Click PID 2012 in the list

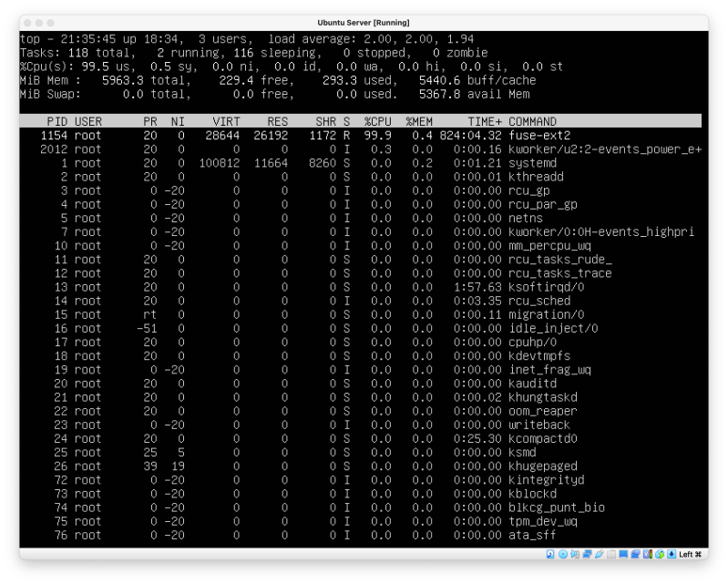(x=54, y=149)
